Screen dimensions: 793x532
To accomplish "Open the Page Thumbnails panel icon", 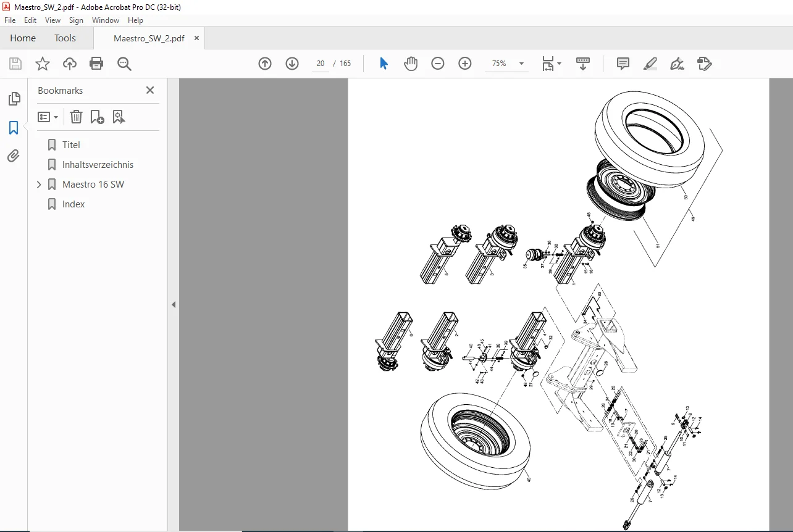I will pos(14,99).
